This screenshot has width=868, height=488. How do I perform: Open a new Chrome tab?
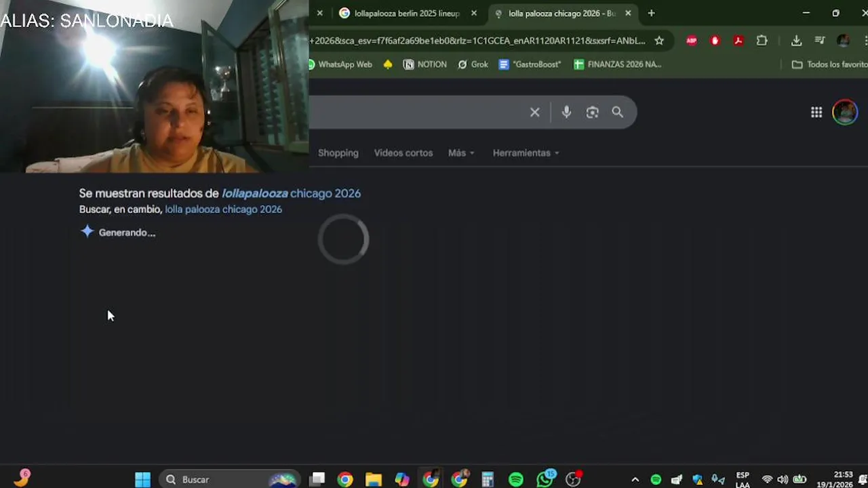click(651, 13)
